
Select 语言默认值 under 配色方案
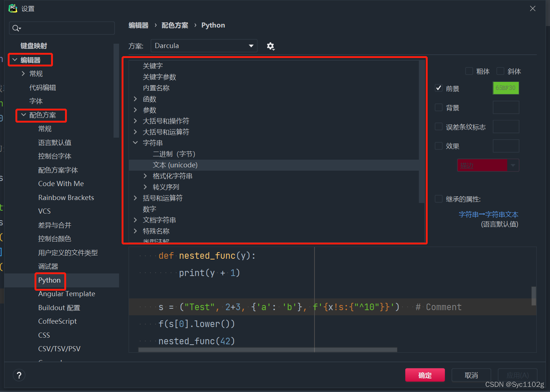(55, 142)
